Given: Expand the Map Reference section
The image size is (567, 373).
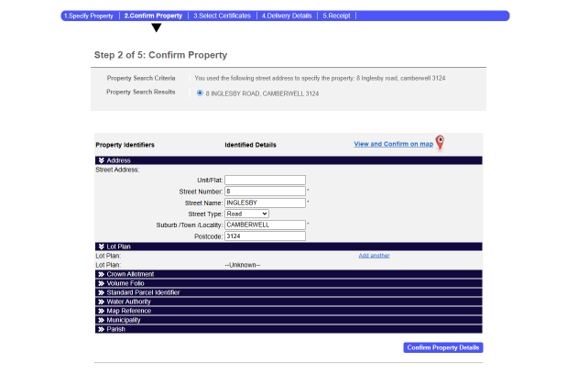Looking at the screenshot, I should (x=289, y=311).
